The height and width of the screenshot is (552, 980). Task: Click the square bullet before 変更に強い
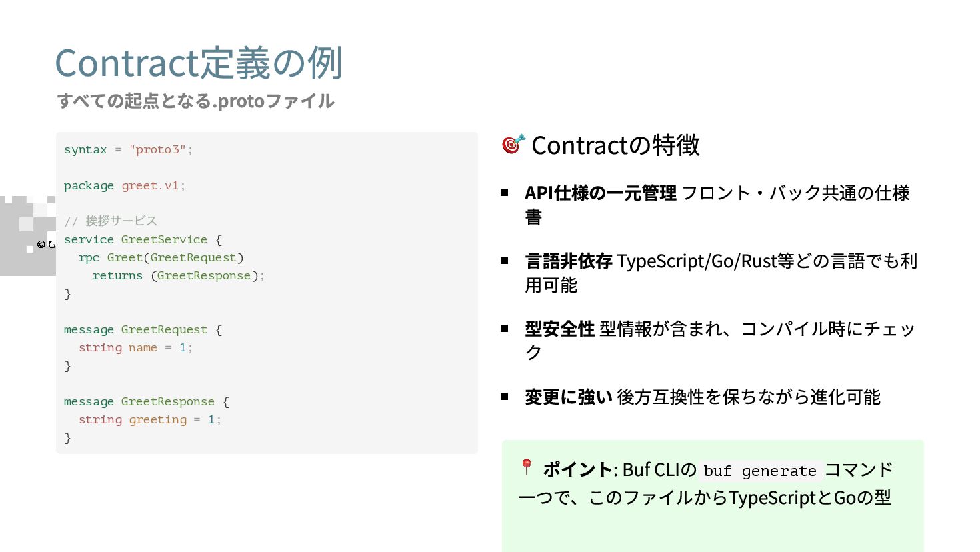click(505, 397)
